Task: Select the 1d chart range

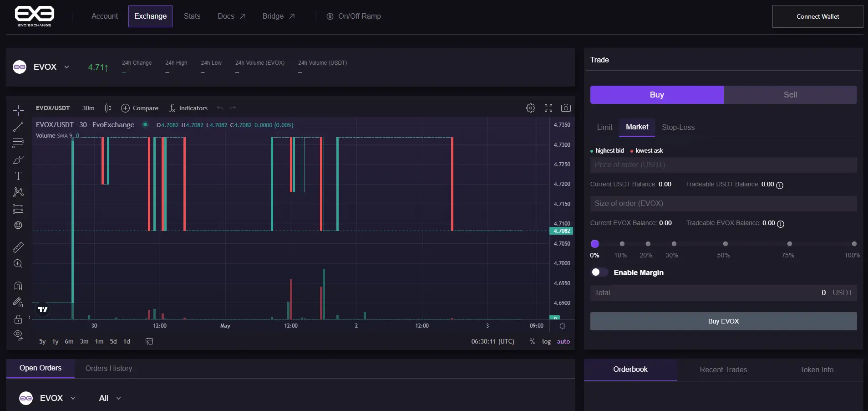Action: pyautogui.click(x=127, y=341)
